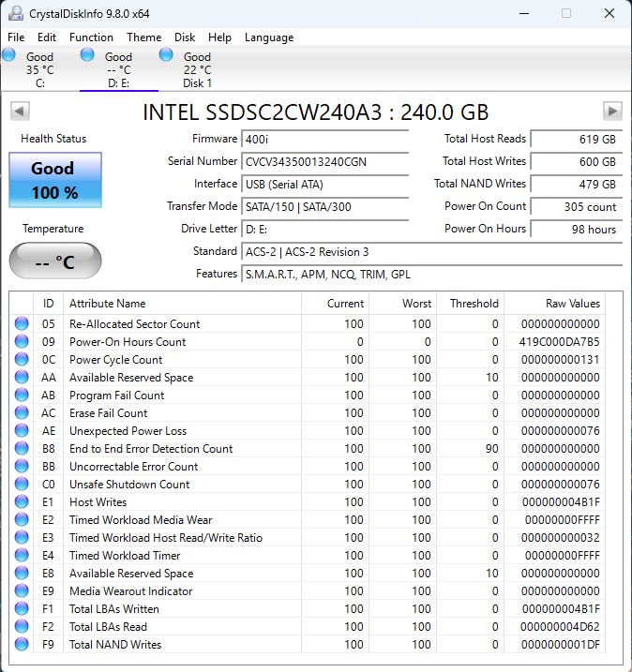Click status orb for Timed Workload Host Read/Write Ratio

tap(22, 537)
